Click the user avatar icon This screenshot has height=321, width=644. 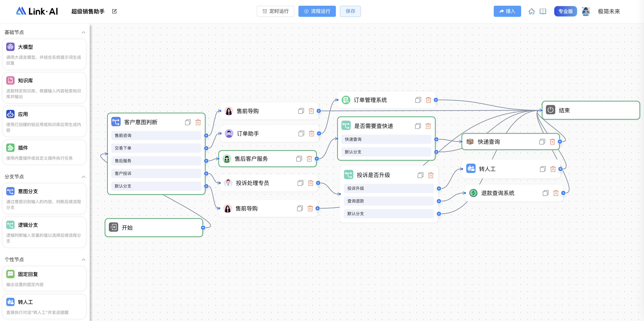586,11
